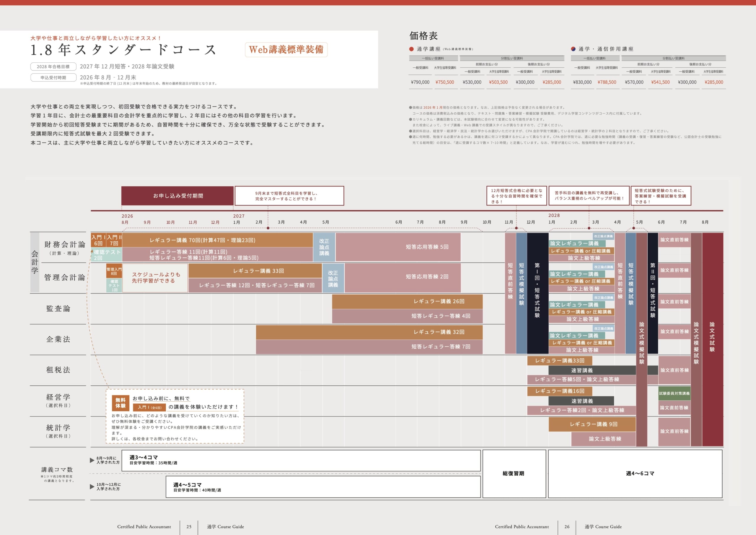Screen dimensions: 756x535
Task: Click the 入門Ⅰ 6回 block
Action: pos(98,240)
